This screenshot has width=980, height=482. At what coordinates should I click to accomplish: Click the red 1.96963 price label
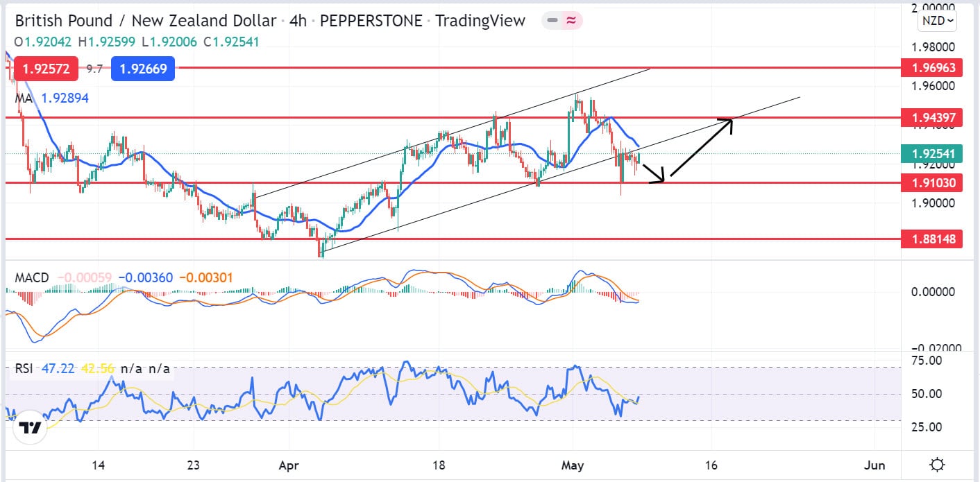point(931,68)
